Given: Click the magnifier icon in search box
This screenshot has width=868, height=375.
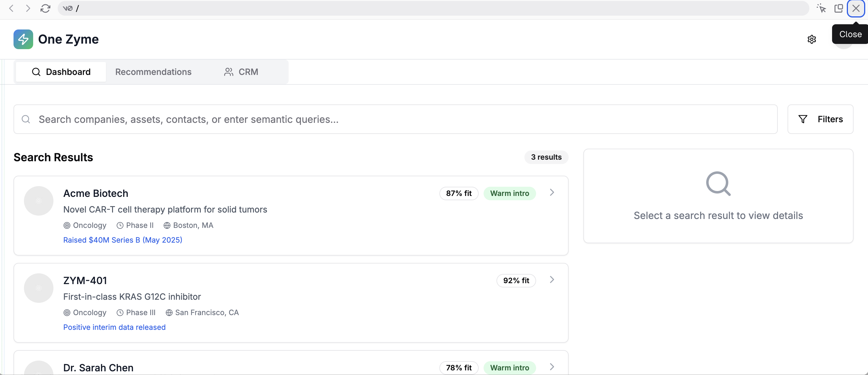Looking at the screenshot, I should coord(26,119).
